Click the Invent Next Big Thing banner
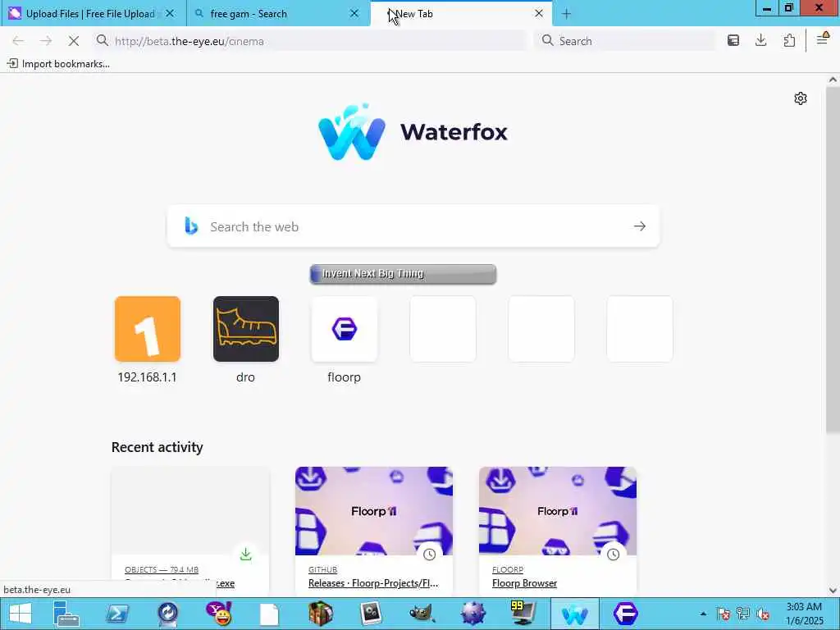 click(x=403, y=274)
